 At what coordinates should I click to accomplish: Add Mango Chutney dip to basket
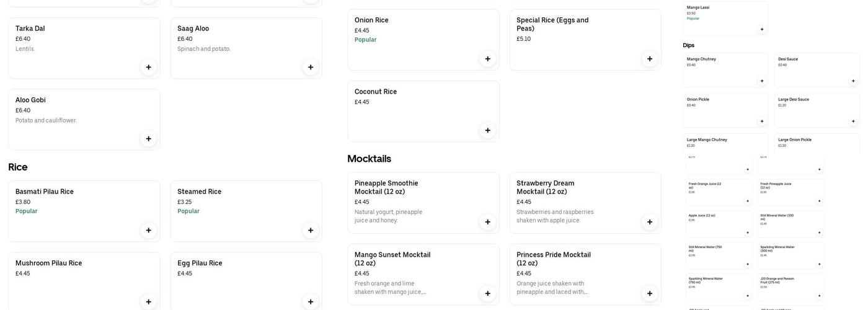click(762, 81)
